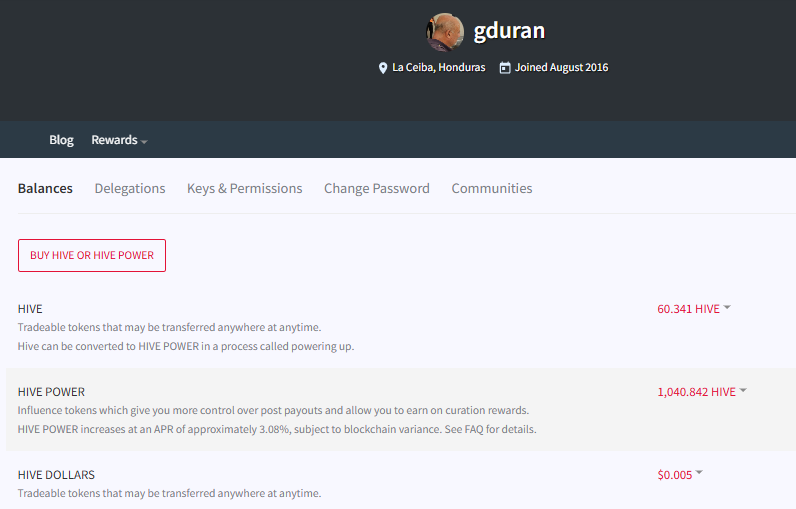Open the 60.341 HIVE balance dropdown
Screen dimensions: 796x509
[693, 309]
